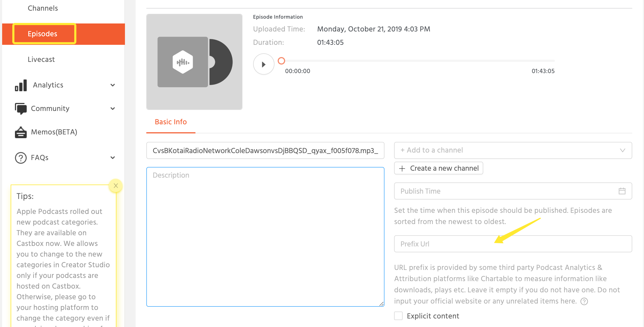
Task: Click the Memos(BETA) icon
Action: 21,132
